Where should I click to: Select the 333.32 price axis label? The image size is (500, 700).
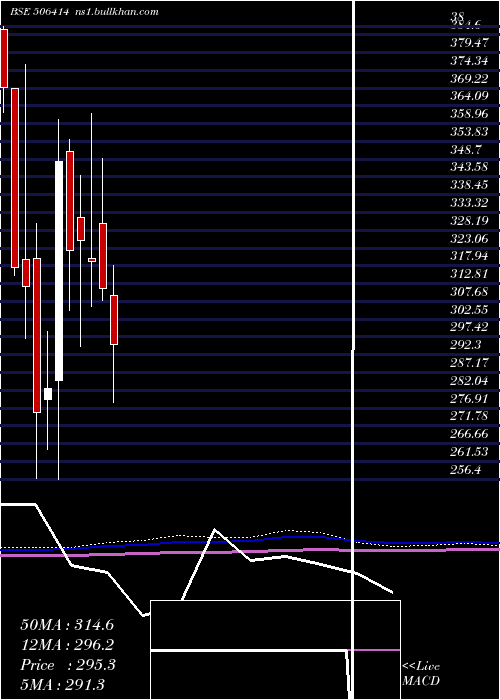(469, 203)
